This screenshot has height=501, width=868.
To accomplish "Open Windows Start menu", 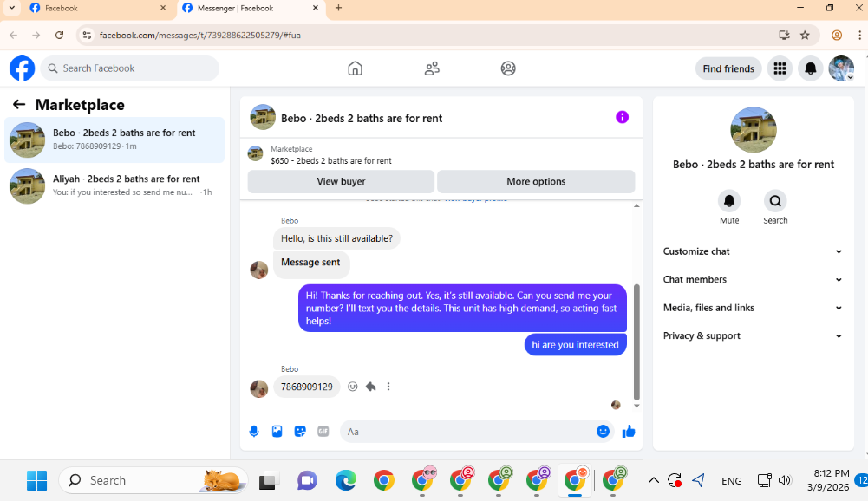I will [37, 480].
